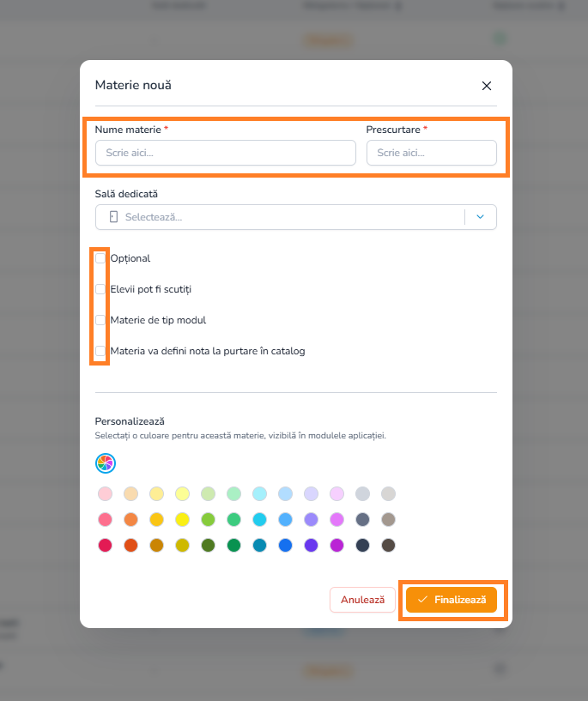588x701 pixels.
Task: Click the Finalizează button
Action: pyautogui.click(x=452, y=600)
